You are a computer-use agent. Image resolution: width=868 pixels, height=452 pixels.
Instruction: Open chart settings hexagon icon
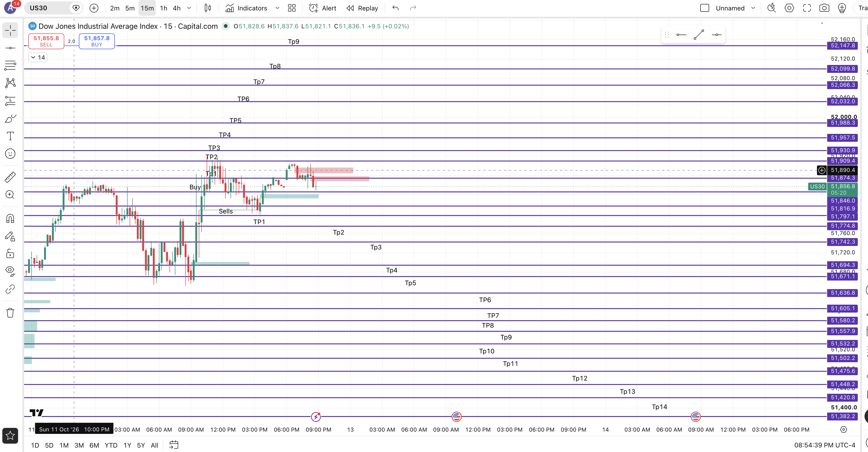pos(789,8)
